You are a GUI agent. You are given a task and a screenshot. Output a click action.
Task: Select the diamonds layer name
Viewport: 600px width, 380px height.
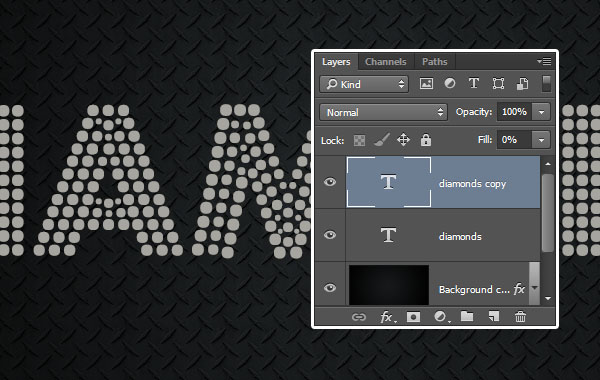[460, 236]
